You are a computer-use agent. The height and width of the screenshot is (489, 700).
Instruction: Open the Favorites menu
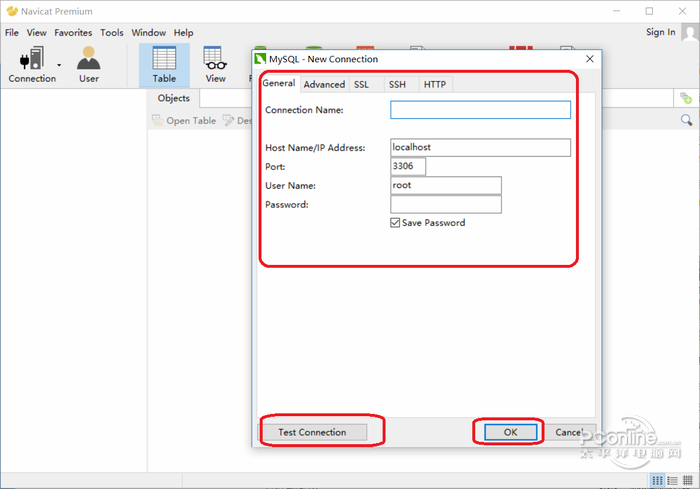coord(73,33)
